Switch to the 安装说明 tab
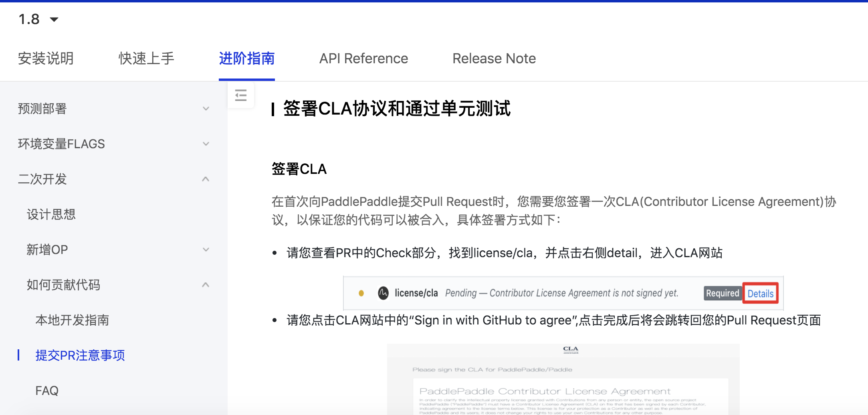The width and height of the screenshot is (868, 415). pos(46,58)
